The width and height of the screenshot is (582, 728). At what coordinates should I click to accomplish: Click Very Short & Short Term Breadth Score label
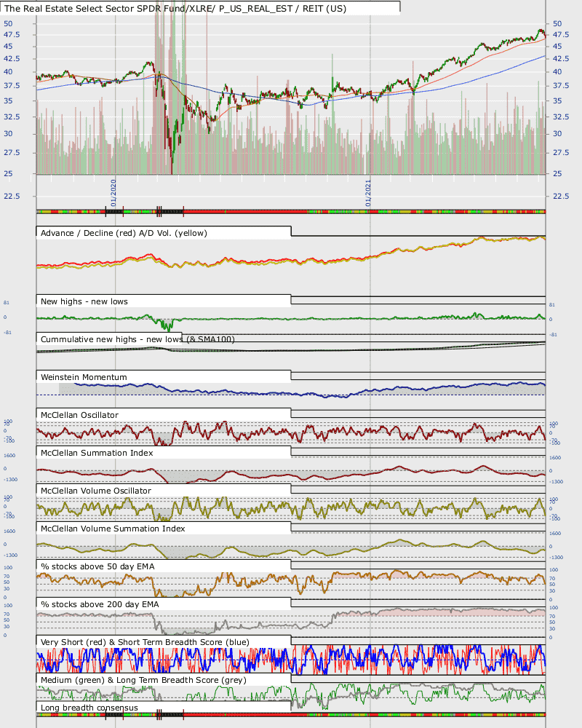point(145,642)
